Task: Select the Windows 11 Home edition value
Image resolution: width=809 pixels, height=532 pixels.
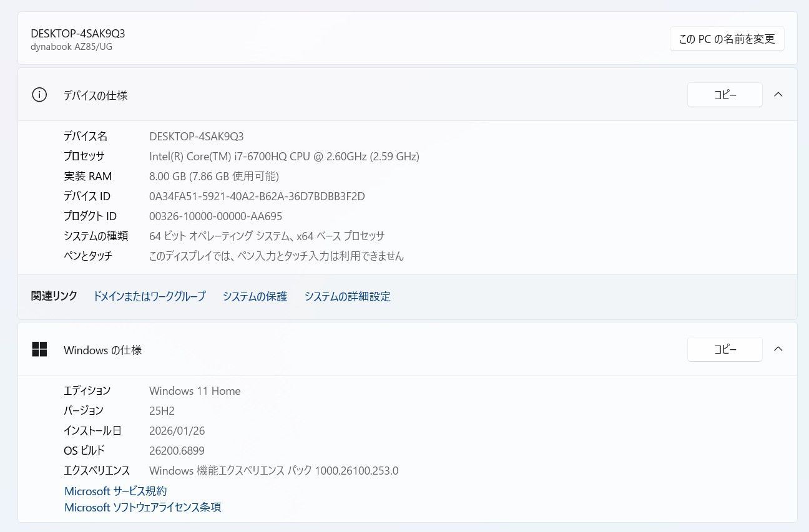Action: [195, 390]
